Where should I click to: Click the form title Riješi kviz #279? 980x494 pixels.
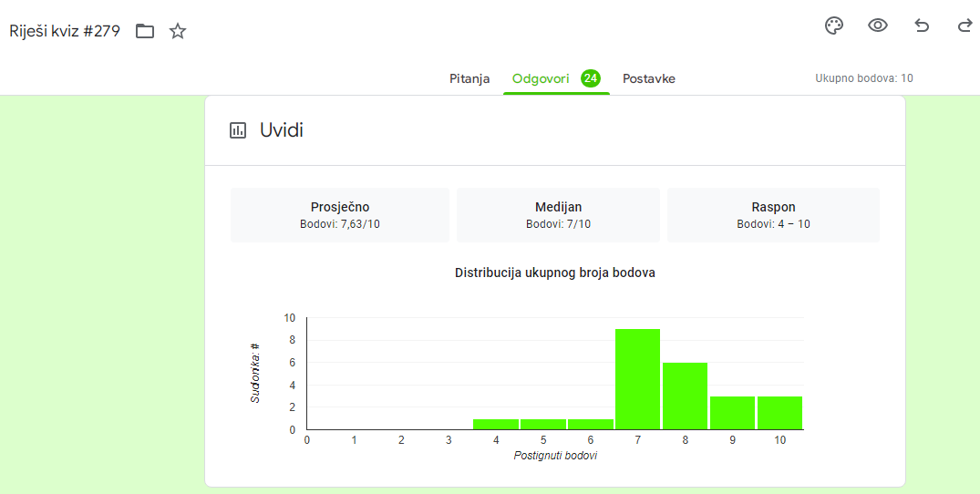point(65,31)
